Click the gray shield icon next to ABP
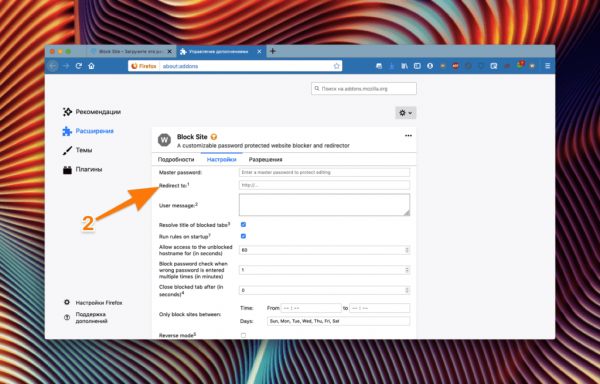Viewport: 600px width, 384px height. click(443, 66)
